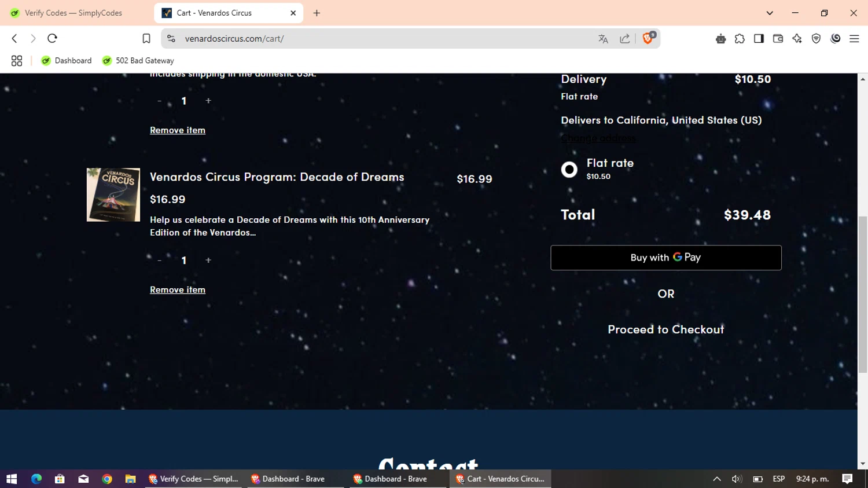The width and height of the screenshot is (868, 488).
Task: Click the Venardos Circus Program thumbnail
Action: [x=113, y=195]
